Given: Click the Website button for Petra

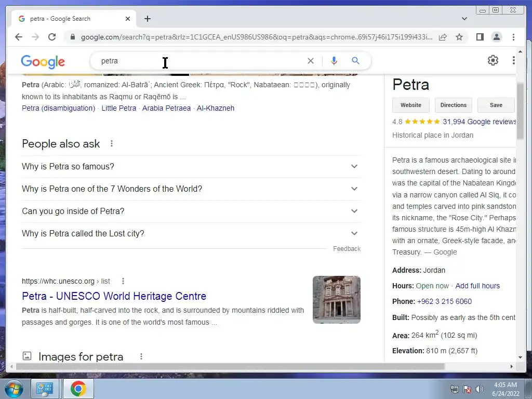Looking at the screenshot, I should (x=410, y=105).
